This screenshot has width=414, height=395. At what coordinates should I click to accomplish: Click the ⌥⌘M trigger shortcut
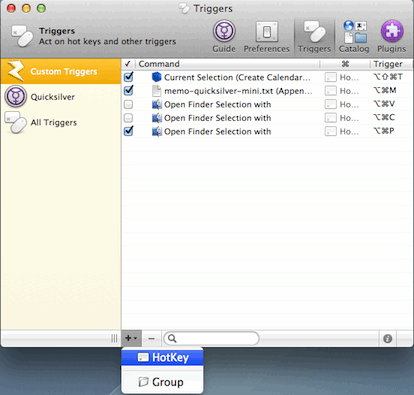coord(385,90)
